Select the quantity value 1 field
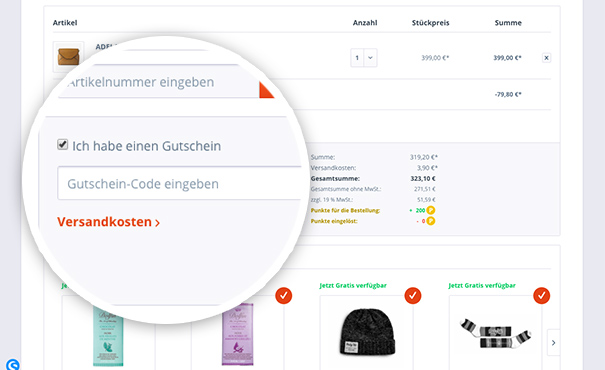The image size is (605, 370). pyautogui.click(x=357, y=58)
